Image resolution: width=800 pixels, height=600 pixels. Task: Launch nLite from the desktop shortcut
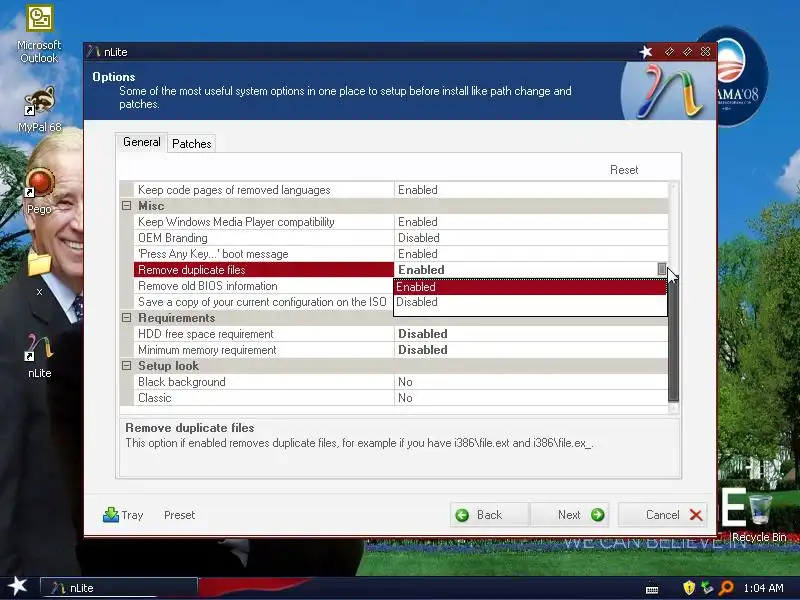[x=39, y=356]
